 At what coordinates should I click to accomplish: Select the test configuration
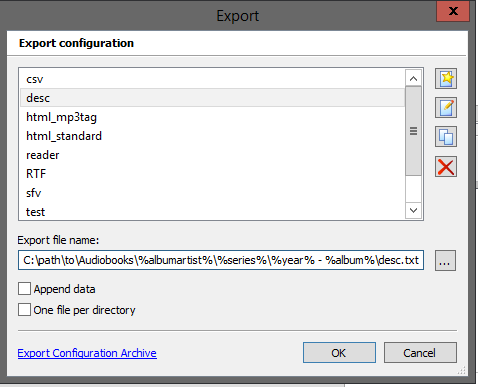coord(212,212)
